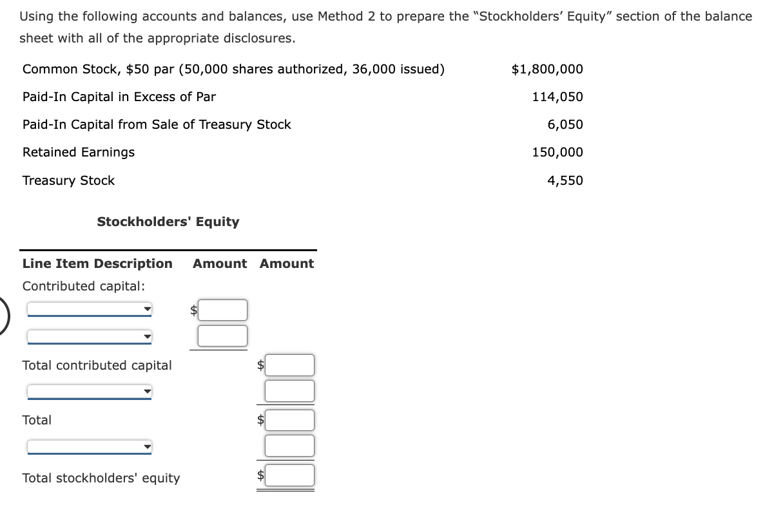
Task: Expand the dropdown below Total contributed capital
Action: click(x=89, y=391)
